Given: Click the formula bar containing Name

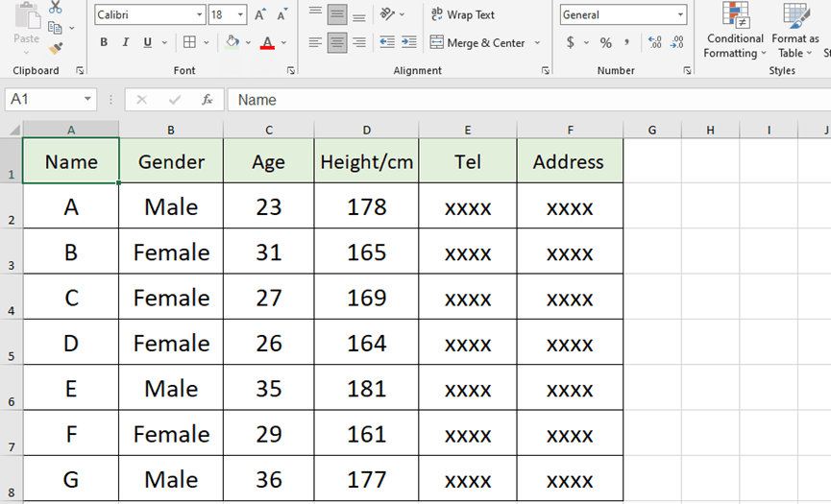Looking at the screenshot, I should 529,100.
